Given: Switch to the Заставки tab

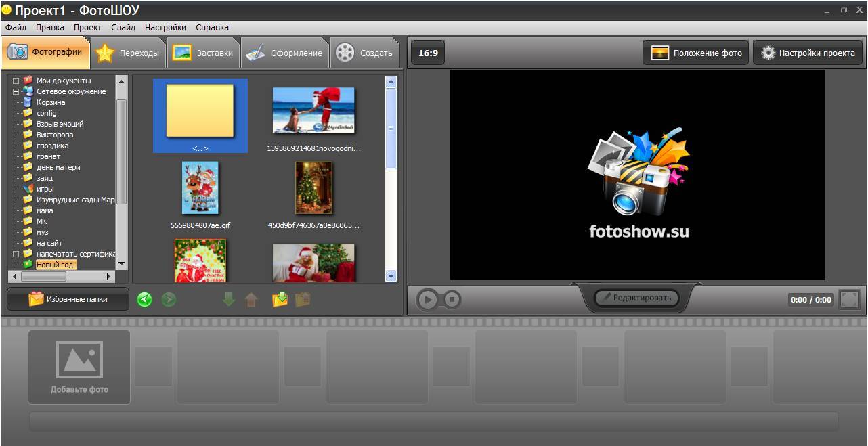Looking at the screenshot, I should point(203,53).
